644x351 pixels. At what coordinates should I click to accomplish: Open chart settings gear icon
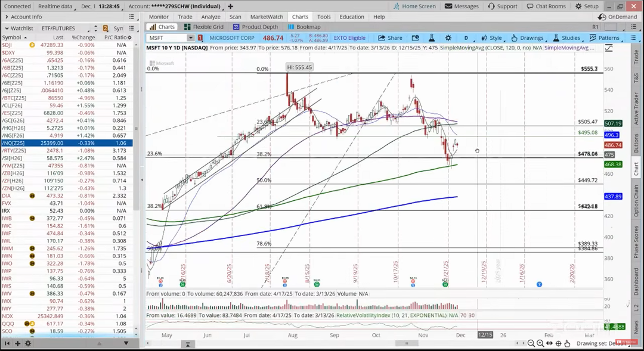448,38
